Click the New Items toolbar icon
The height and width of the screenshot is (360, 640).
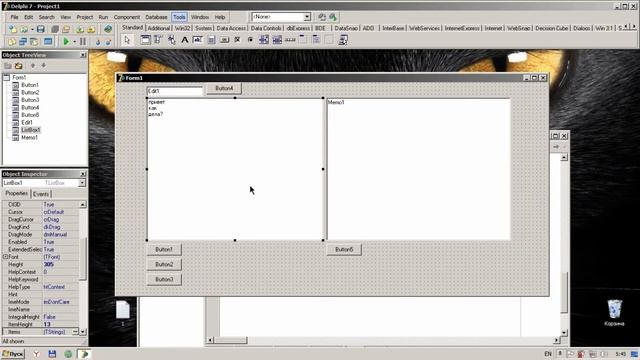click(13, 29)
